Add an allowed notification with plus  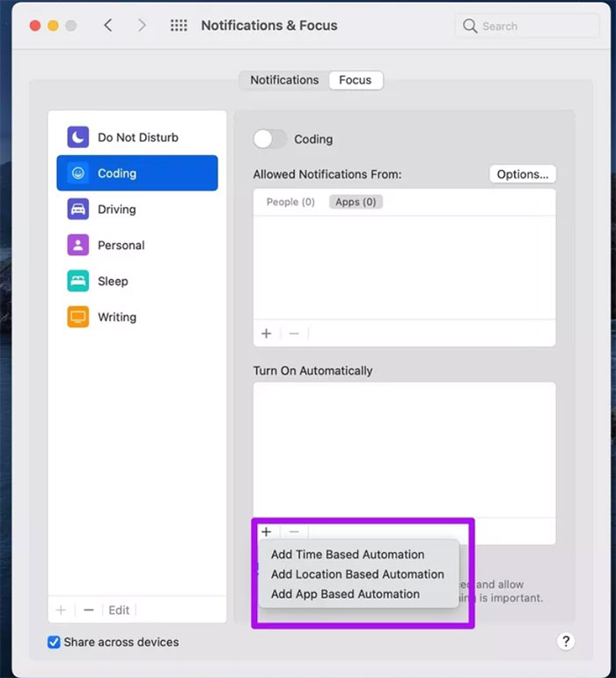click(x=267, y=334)
